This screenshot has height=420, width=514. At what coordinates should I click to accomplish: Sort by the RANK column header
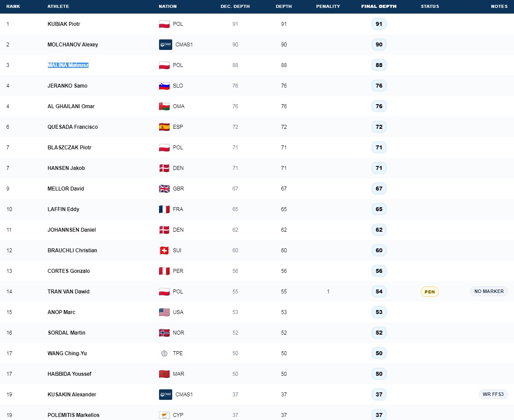(13, 6)
